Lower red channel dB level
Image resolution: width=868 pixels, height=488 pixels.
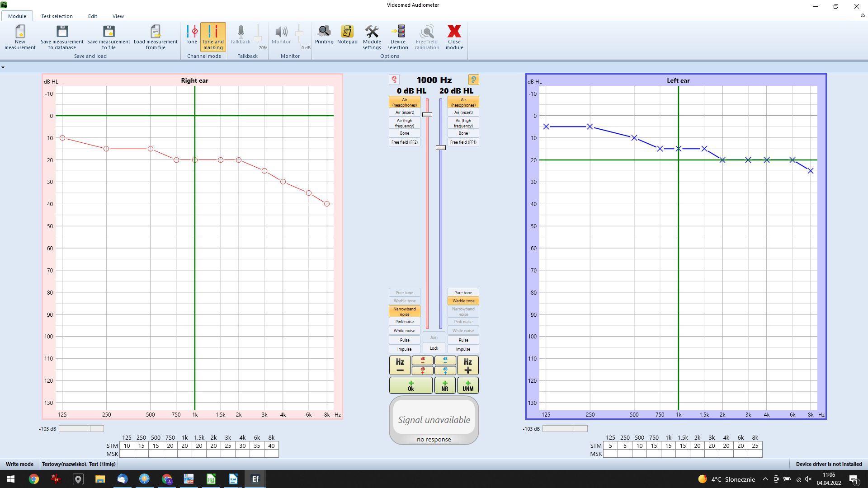click(x=423, y=361)
